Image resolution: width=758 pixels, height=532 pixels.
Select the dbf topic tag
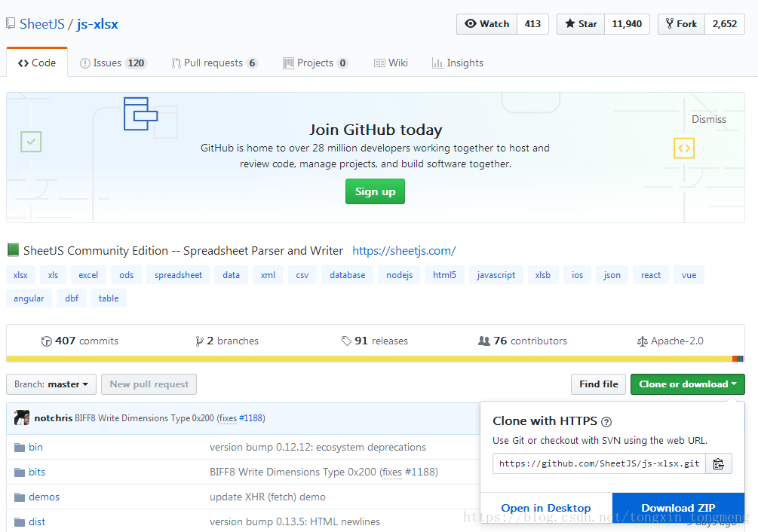coord(72,298)
